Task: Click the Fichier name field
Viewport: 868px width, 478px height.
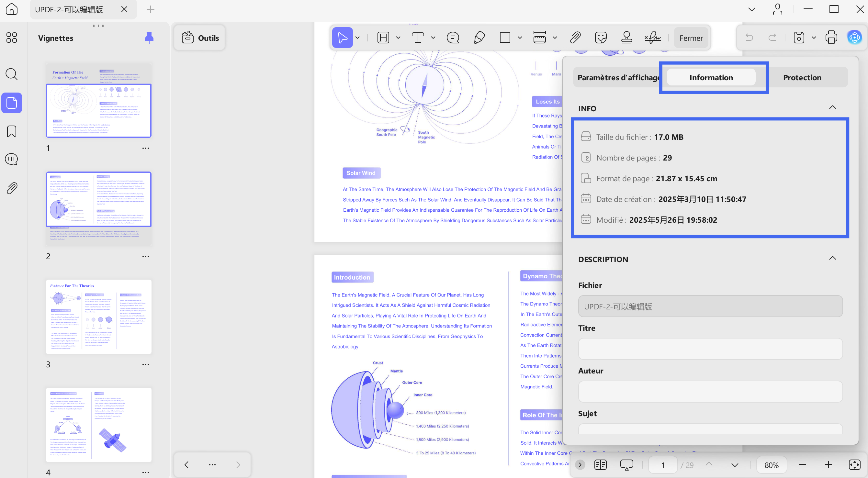Action: (710, 306)
